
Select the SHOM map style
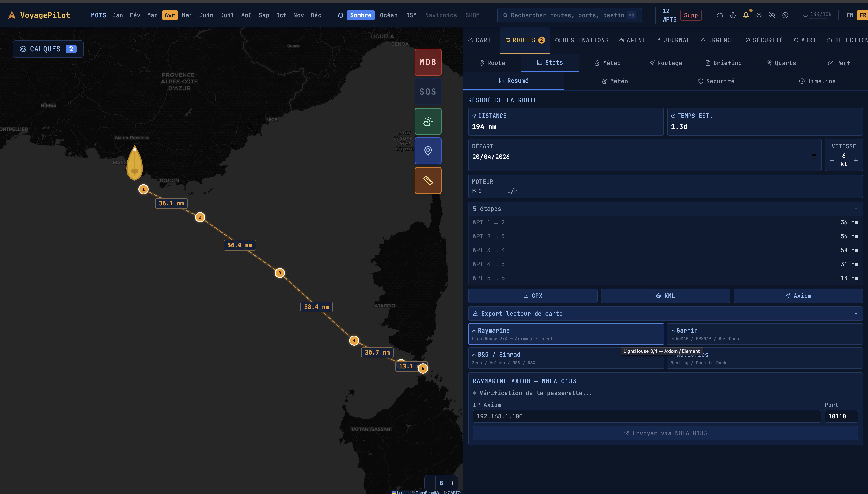[472, 15]
